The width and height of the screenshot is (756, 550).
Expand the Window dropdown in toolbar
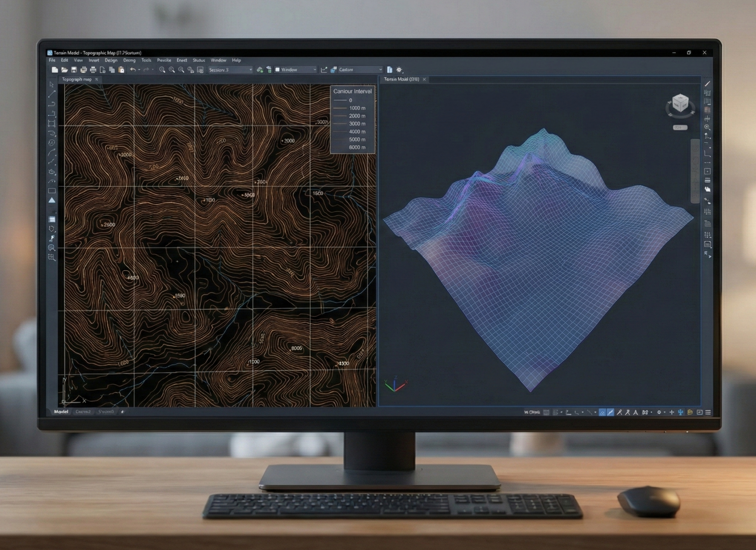pyautogui.click(x=295, y=70)
